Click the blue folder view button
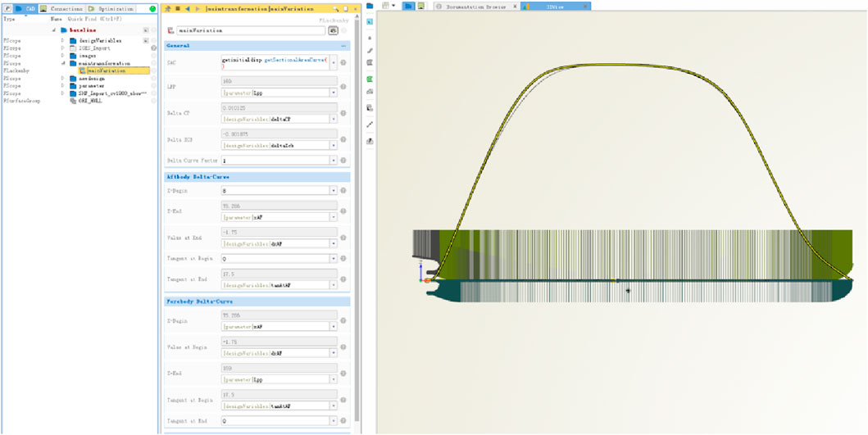This screenshot has width=868, height=435. 408,6
